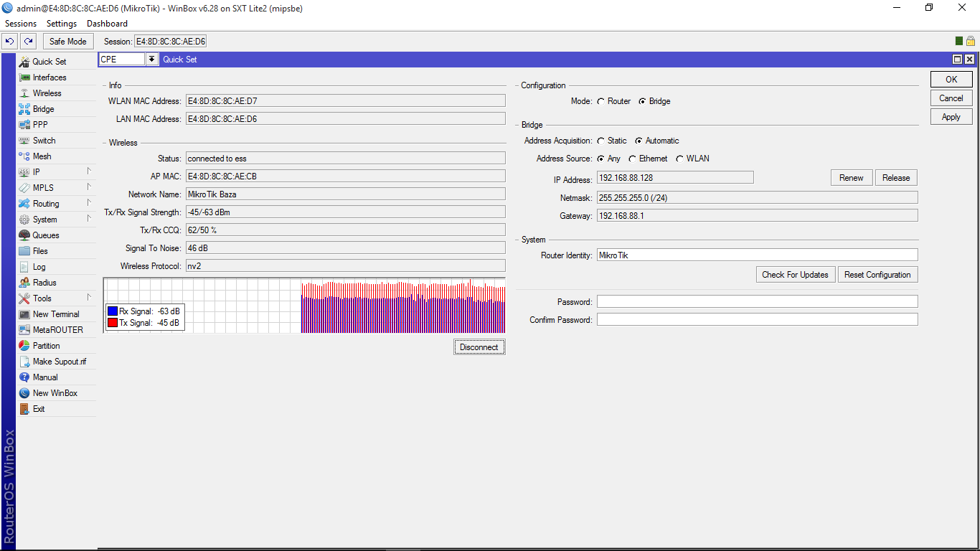This screenshot has height=551, width=980.
Task: Click Check For Updates button
Action: [x=796, y=275]
